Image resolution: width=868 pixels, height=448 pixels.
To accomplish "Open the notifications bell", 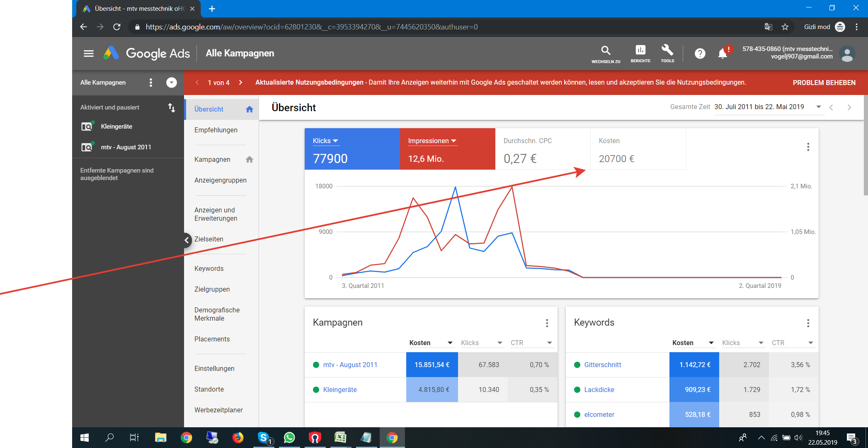I will click(723, 53).
